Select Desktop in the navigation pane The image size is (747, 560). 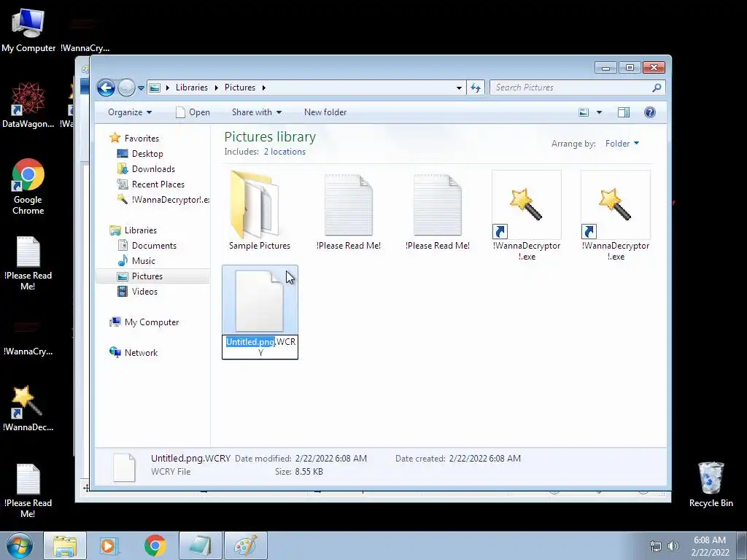(147, 154)
